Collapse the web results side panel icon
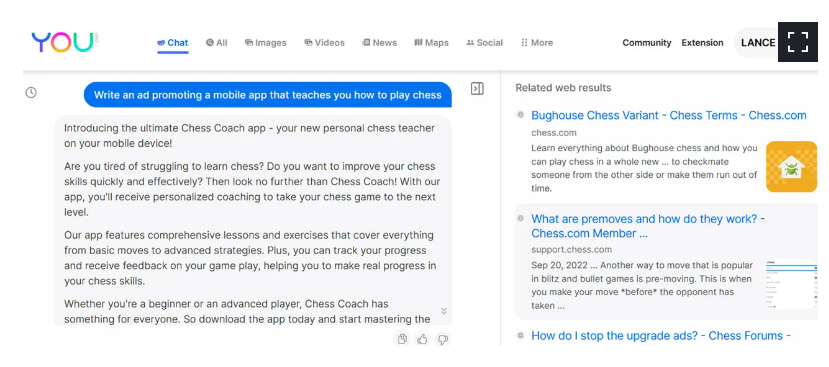The height and width of the screenshot is (367, 829). (477, 88)
